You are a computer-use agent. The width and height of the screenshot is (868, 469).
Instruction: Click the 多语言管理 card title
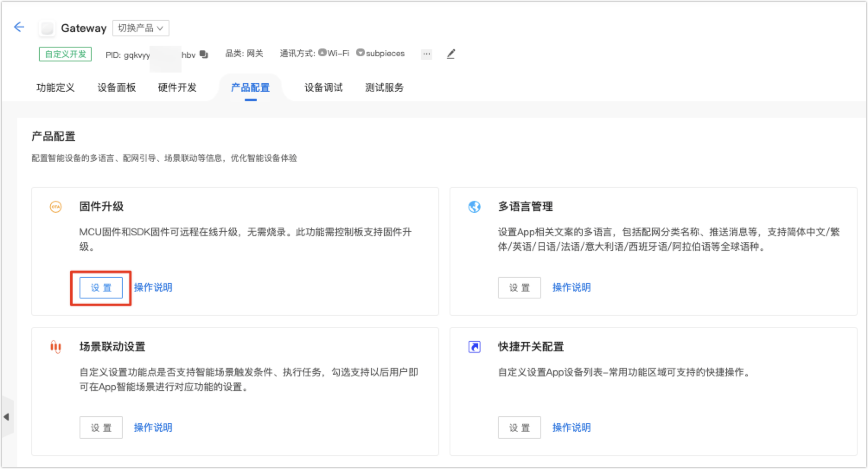point(525,206)
